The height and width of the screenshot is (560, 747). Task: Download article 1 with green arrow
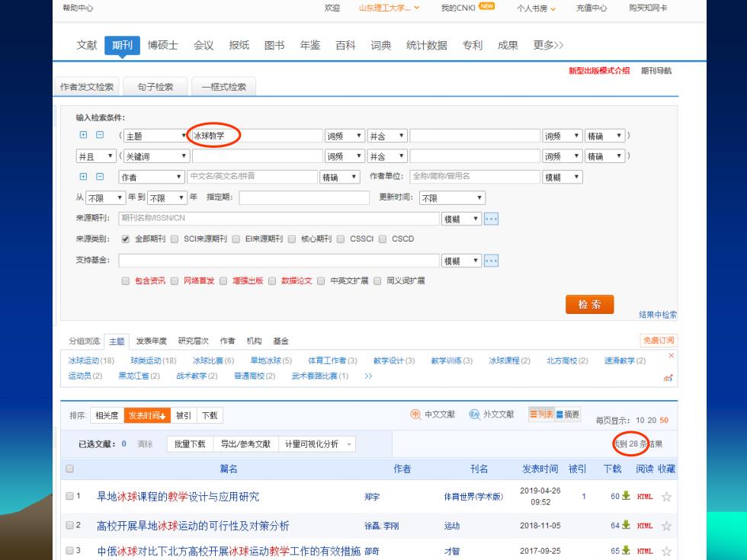[x=626, y=496]
